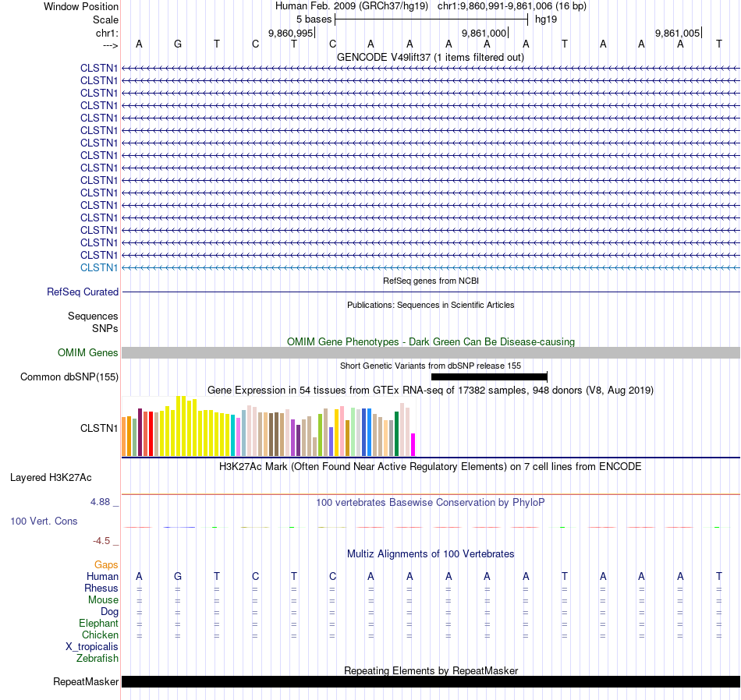Open 100 vertebrates Basewise Conservation by PhyloP
Screen dimensions: 741x700
point(431,503)
